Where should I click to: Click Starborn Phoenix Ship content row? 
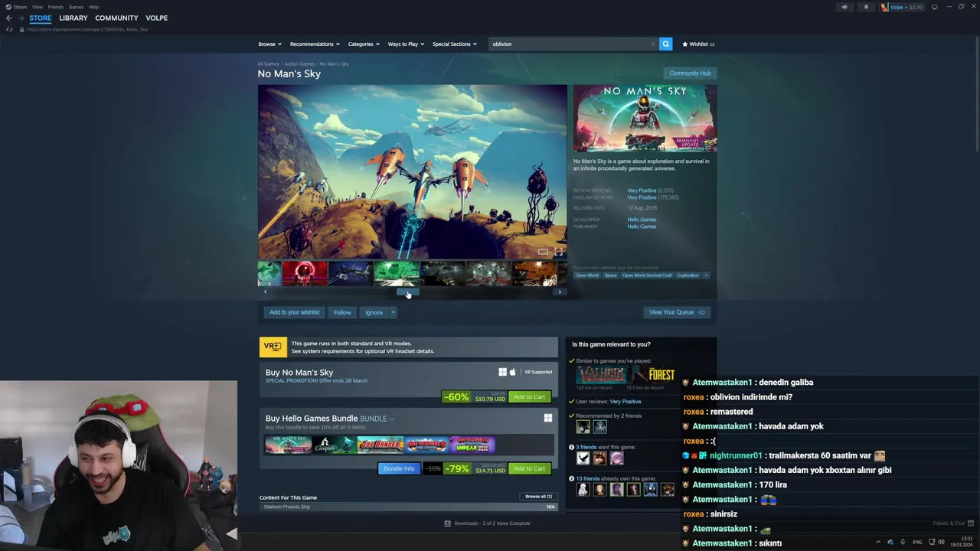click(x=409, y=507)
